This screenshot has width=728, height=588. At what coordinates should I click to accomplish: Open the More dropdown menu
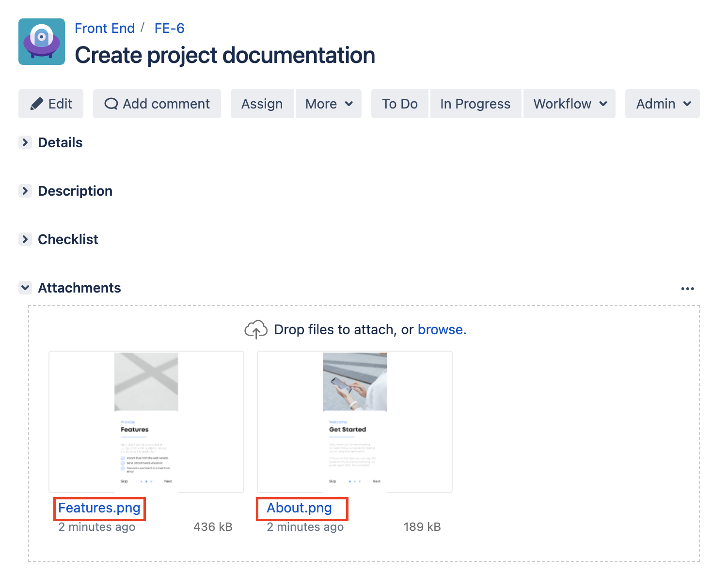click(329, 104)
